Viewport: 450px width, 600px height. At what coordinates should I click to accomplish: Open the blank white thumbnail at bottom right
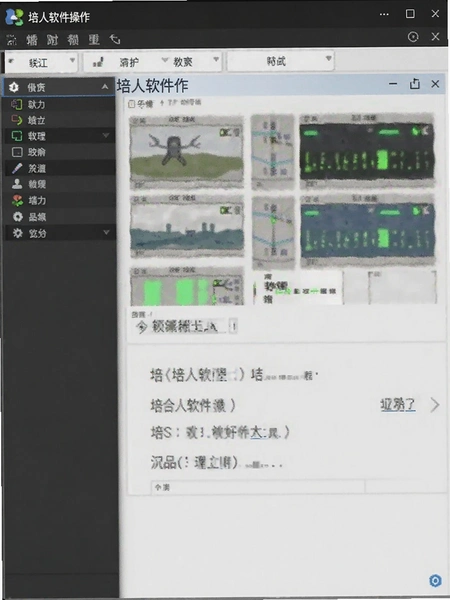(x=402, y=288)
